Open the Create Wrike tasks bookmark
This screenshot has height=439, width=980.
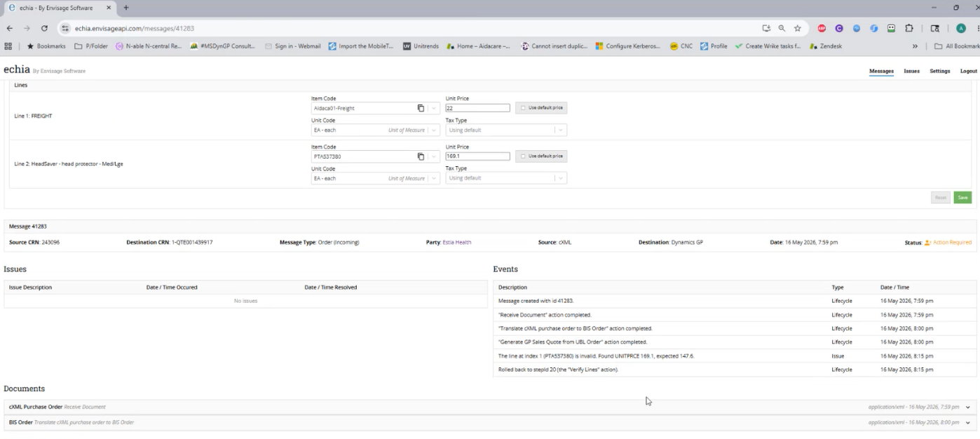[768, 46]
